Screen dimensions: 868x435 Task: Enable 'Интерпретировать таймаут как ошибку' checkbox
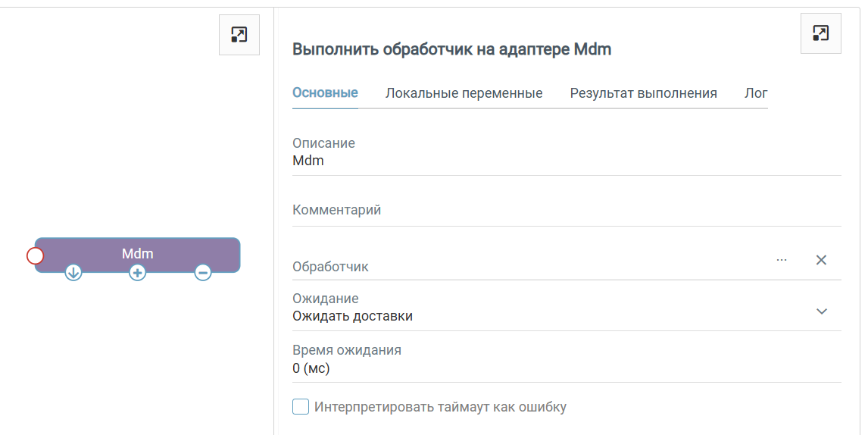click(x=301, y=407)
